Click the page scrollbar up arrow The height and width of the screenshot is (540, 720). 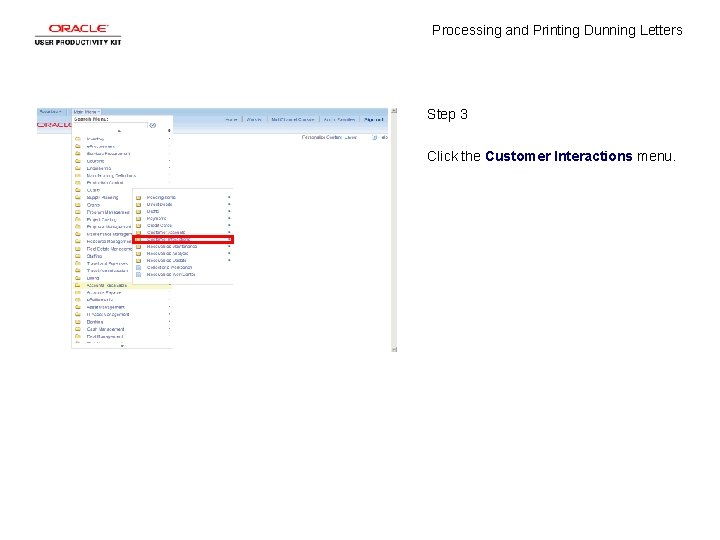(x=394, y=111)
